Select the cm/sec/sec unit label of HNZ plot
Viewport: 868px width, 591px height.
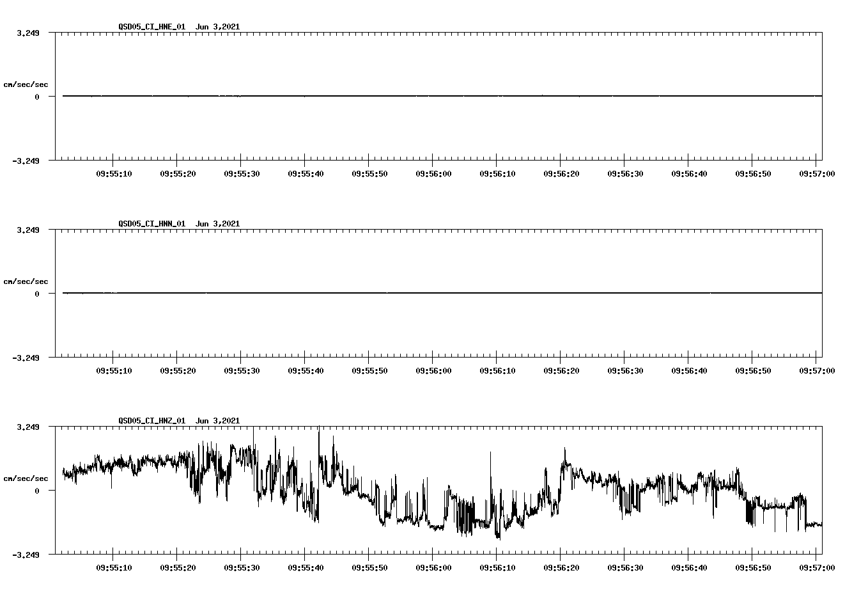coord(26,478)
